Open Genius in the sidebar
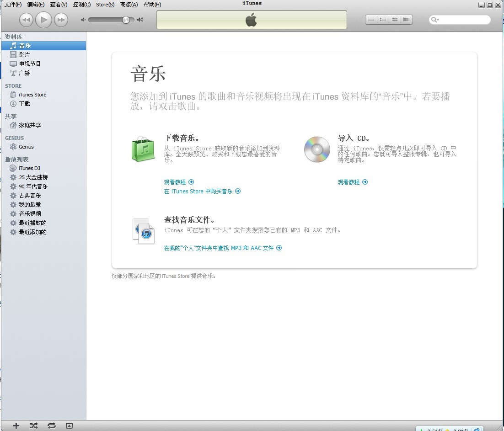The width and height of the screenshot is (504, 431). point(44,147)
